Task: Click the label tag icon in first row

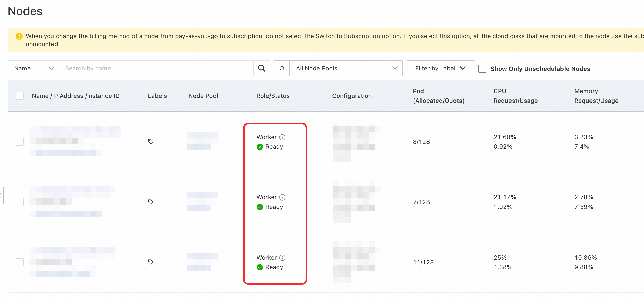Action: point(151,141)
